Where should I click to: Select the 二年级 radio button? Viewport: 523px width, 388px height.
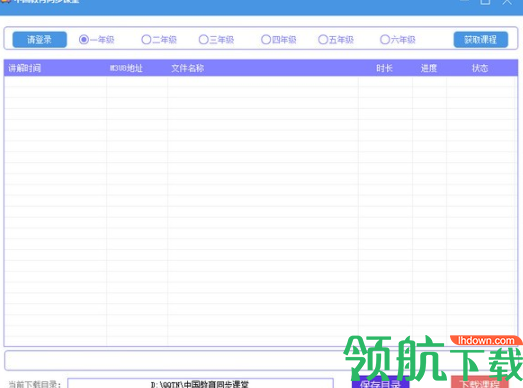(159, 40)
